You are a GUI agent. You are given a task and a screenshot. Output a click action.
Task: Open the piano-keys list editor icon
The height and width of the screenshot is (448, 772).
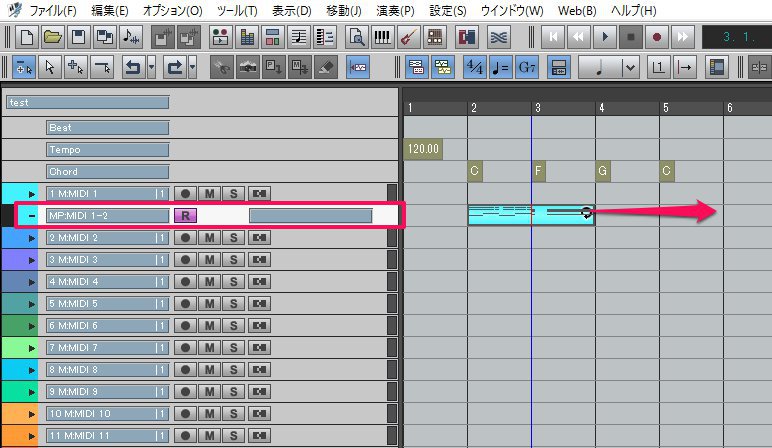click(x=325, y=37)
